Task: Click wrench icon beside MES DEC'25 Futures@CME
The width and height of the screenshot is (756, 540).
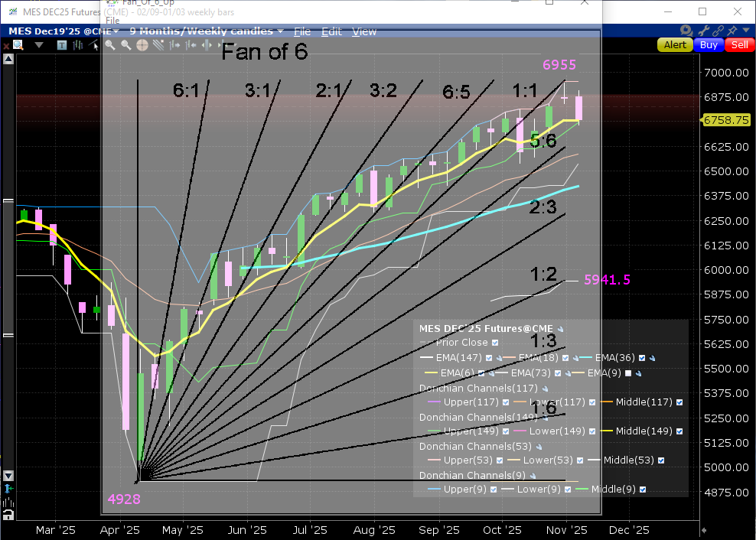Action: [x=560, y=328]
